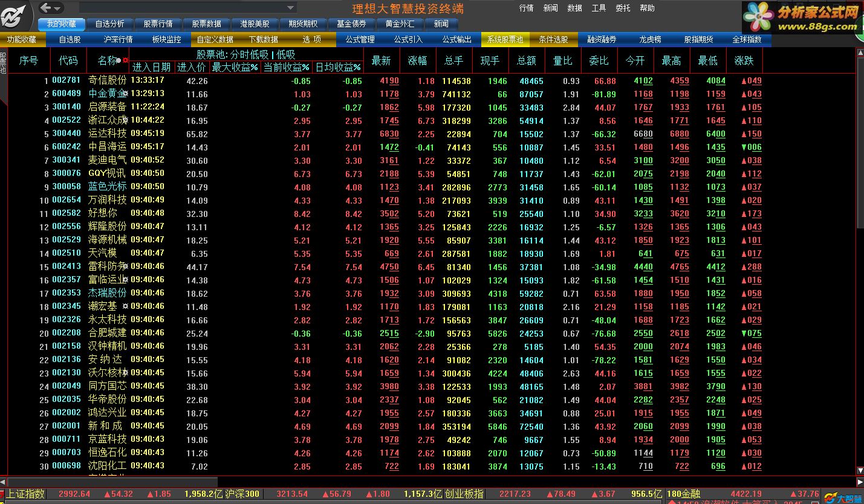Select the 我的收藏 tab
The width and height of the screenshot is (864, 504).
(61, 24)
